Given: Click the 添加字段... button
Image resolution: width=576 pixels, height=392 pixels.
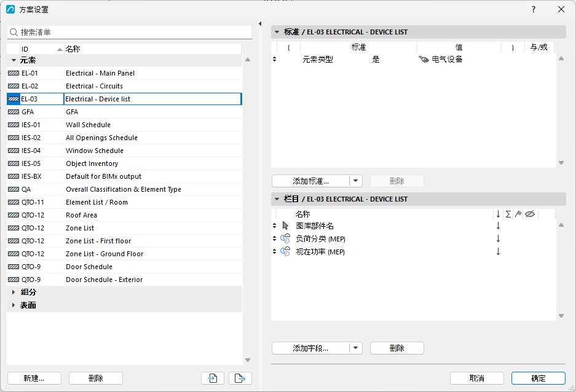Looking at the screenshot, I should [x=311, y=348].
